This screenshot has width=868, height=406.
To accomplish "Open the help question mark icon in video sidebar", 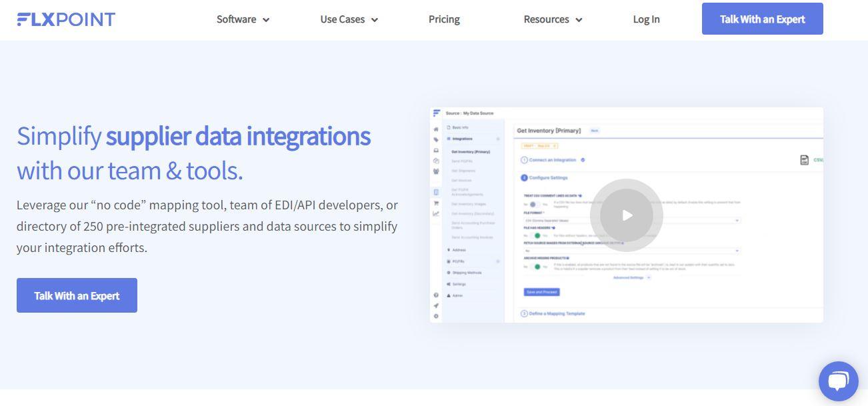I will pos(436,295).
